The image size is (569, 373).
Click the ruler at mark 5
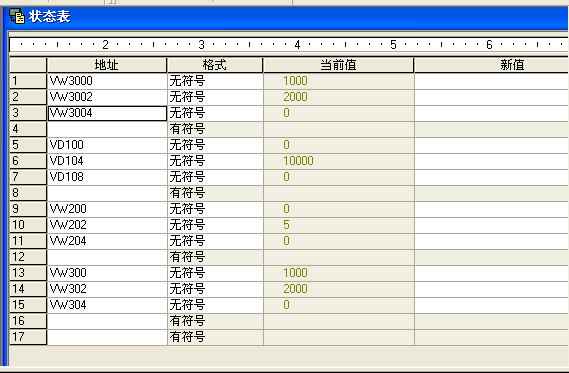[393, 45]
